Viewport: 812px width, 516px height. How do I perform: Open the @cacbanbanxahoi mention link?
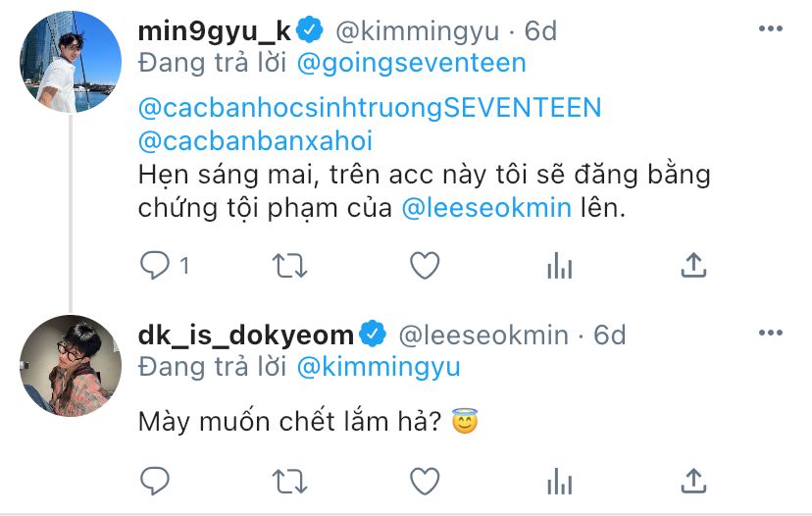(x=255, y=141)
